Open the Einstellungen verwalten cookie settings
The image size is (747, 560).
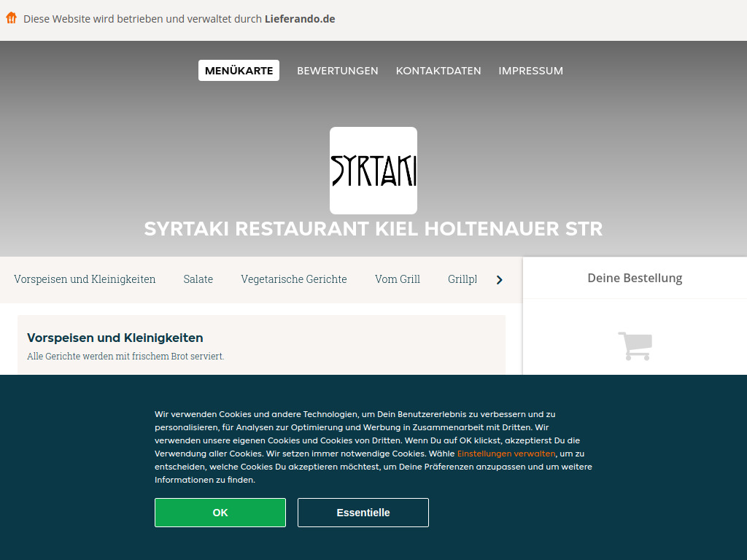tap(506, 453)
